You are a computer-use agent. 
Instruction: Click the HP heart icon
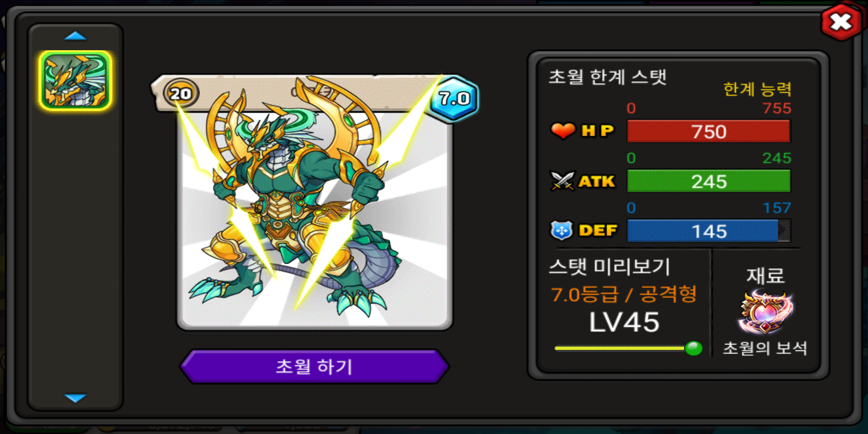(x=563, y=130)
